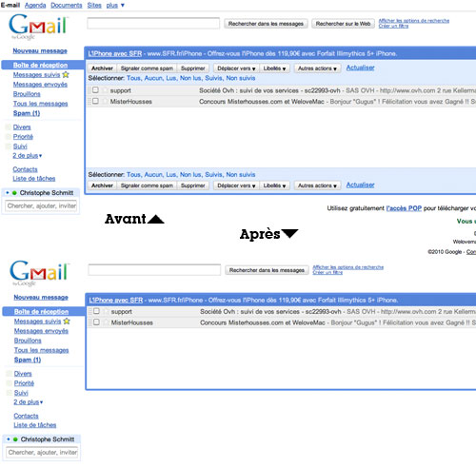476x468 pixels.
Task: Click the star icon beside Messages suivis in Avant view
Action: click(x=66, y=75)
